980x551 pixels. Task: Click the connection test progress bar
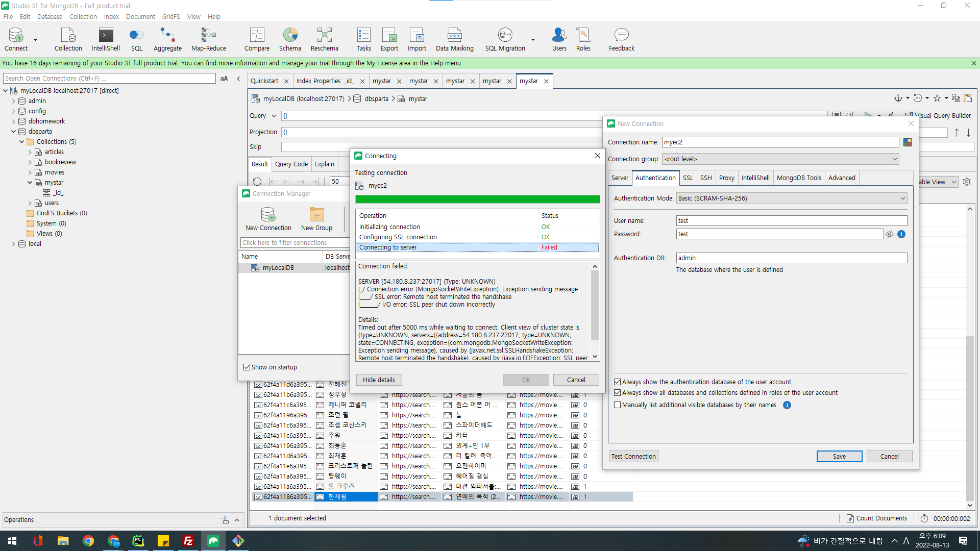pos(478,199)
